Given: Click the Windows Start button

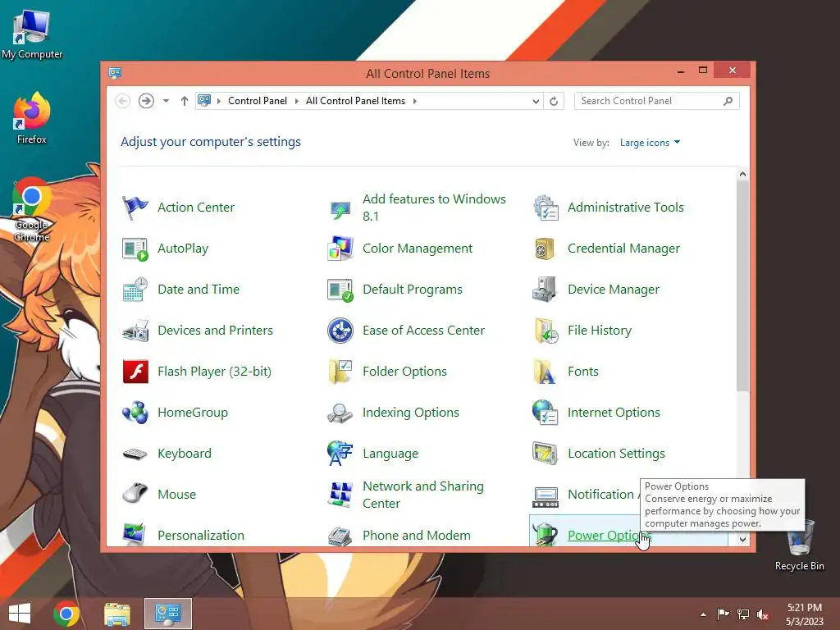Looking at the screenshot, I should coord(20,614).
